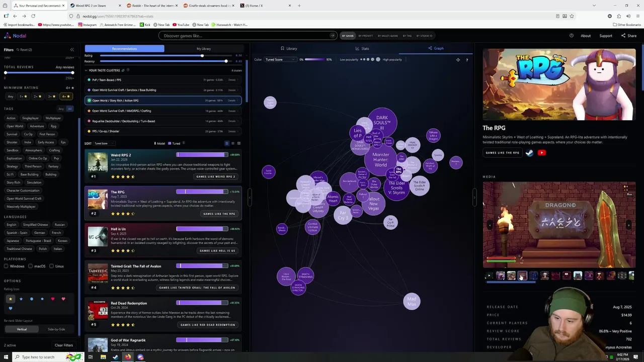644x362 pixels.
Task: Select the Tainted Grail recommendation card thumbnail
Action: [x=98, y=274]
